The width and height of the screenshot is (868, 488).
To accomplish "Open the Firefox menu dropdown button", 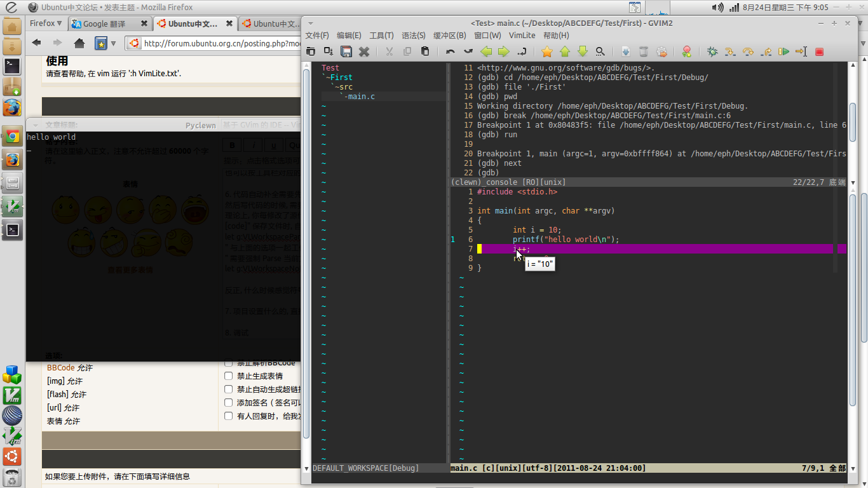I will [46, 24].
